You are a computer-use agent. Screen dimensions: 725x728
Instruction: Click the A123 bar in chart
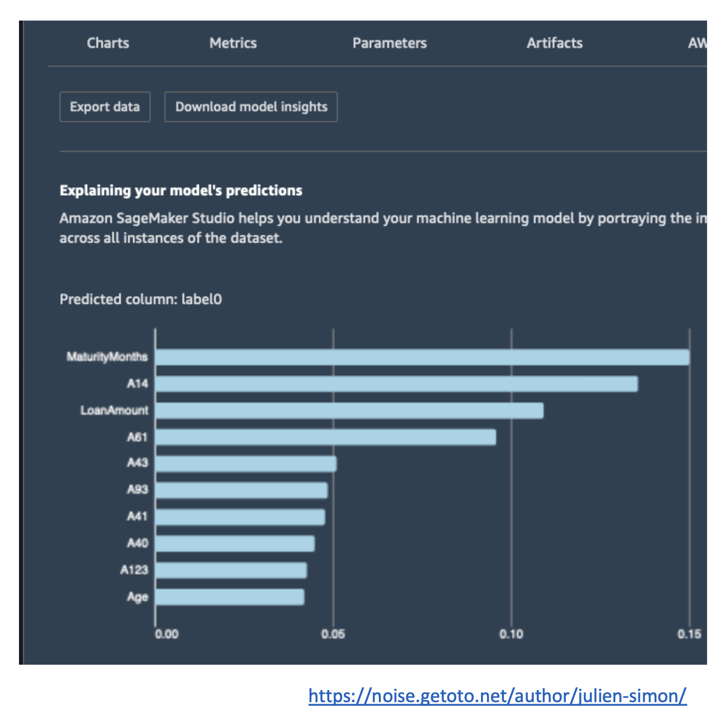click(x=231, y=570)
